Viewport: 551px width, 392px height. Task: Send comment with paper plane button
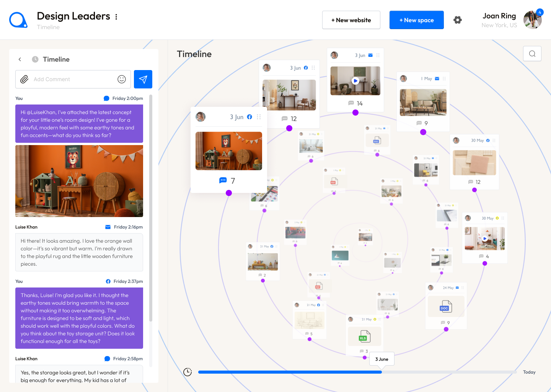click(143, 79)
